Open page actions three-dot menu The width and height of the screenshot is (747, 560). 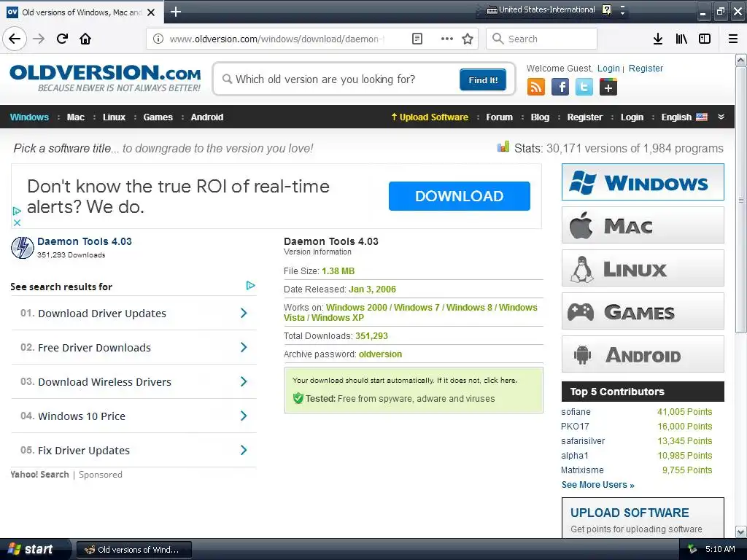coord(447,39)
